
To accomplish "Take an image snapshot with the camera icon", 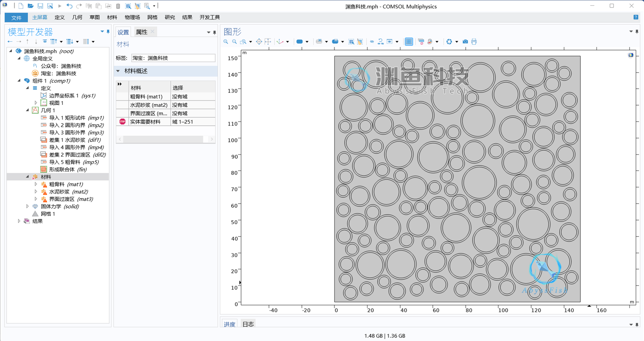I will pos(465,42).
